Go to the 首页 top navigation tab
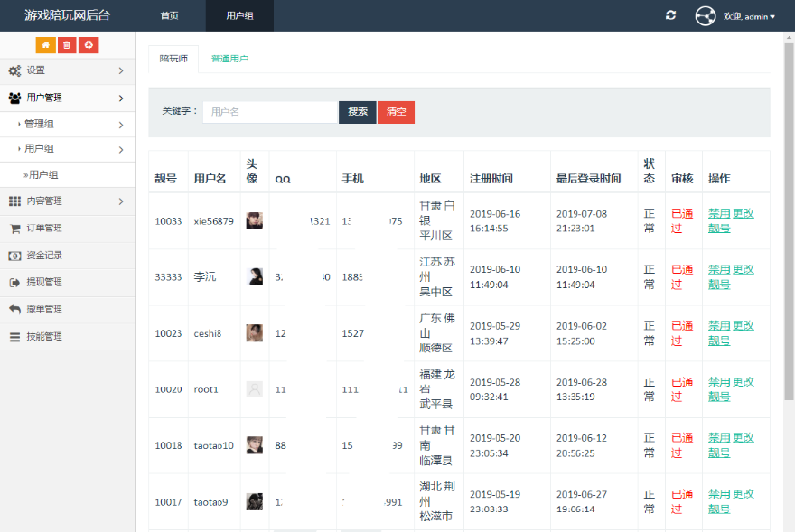 point(169,16)
